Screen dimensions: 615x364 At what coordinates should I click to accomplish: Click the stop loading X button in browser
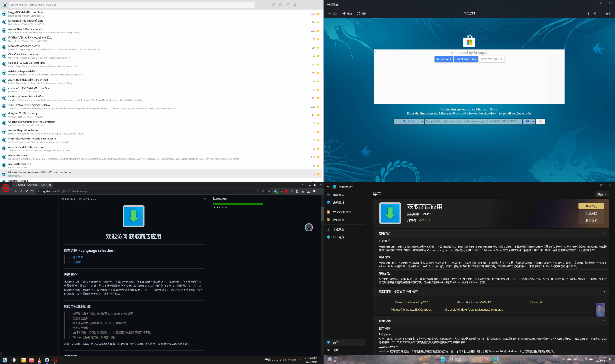(27, 191)
